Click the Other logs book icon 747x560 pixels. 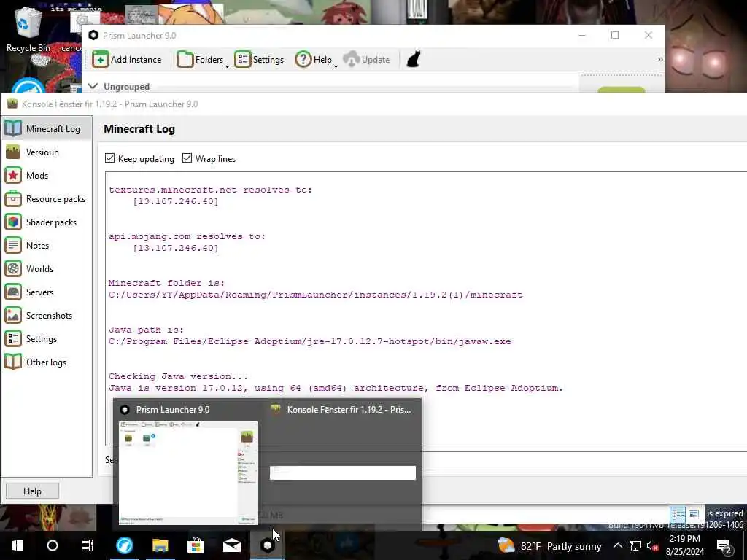pos(13,362)
